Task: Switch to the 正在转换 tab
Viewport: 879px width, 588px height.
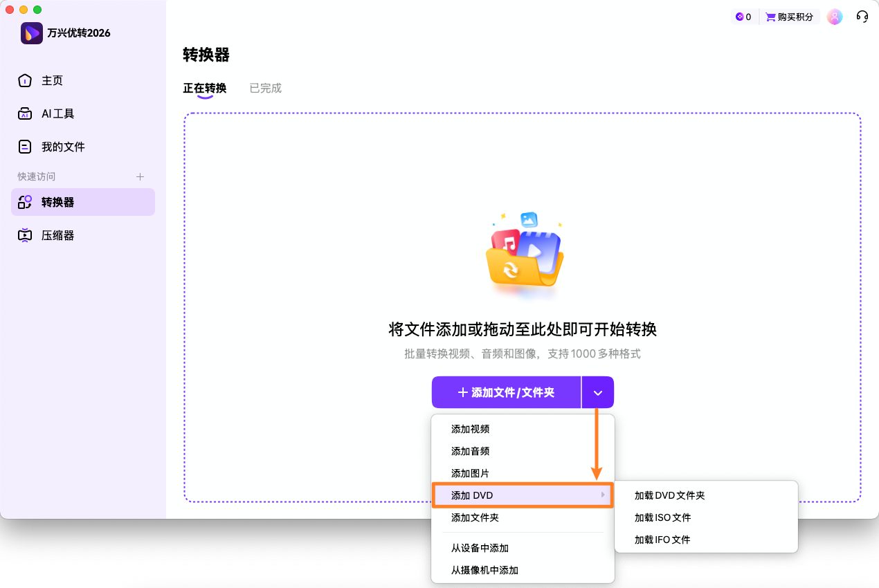Action: [x=205, y=88]
